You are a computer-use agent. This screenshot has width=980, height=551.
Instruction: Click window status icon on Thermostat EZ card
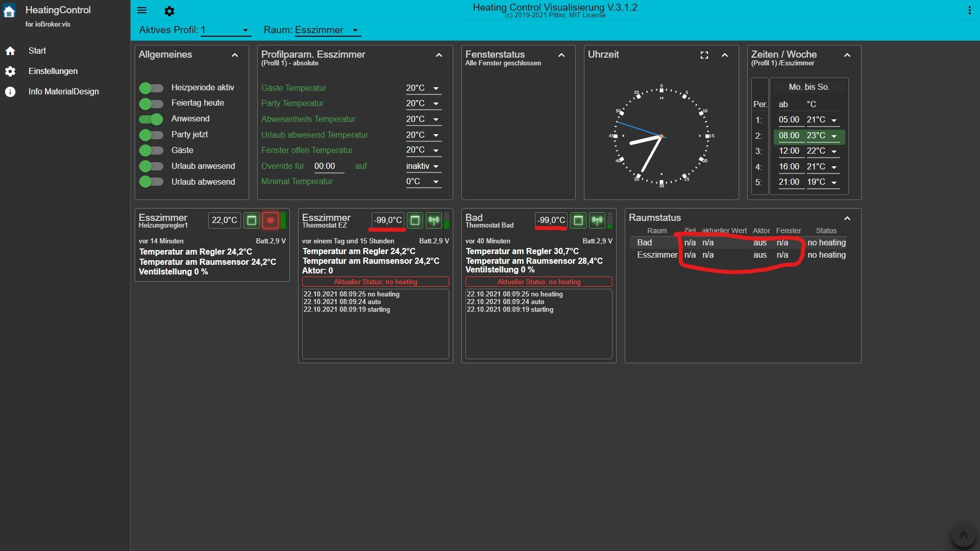point(415,220)
